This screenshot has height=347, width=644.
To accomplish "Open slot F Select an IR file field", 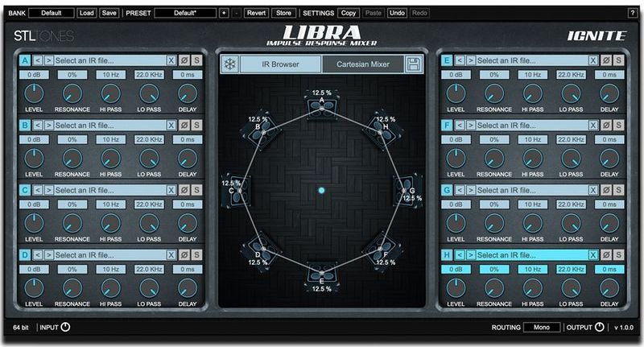I will tap(532, 126).
